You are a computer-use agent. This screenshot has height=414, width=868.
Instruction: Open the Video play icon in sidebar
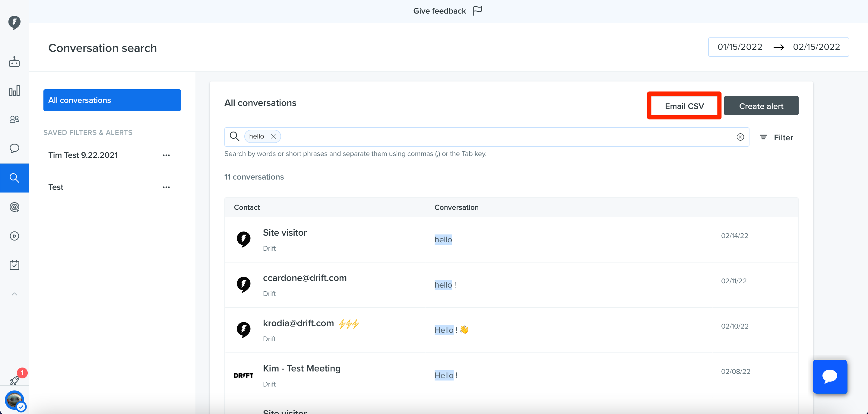click(x=14, y=236)
